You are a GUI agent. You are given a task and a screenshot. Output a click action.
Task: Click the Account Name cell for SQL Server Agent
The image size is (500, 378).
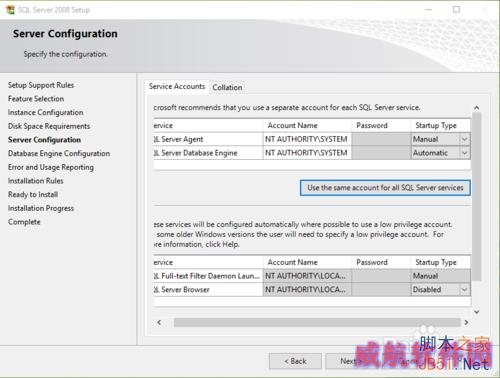tap(307, 139)
